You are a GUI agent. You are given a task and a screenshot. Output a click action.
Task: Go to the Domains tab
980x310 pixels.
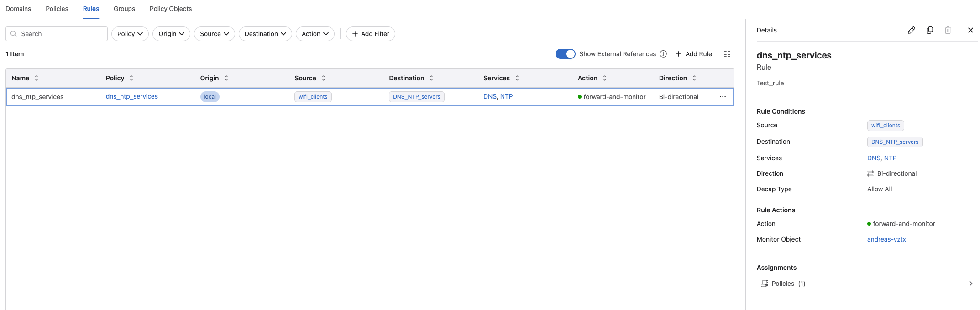pos(18,9)
